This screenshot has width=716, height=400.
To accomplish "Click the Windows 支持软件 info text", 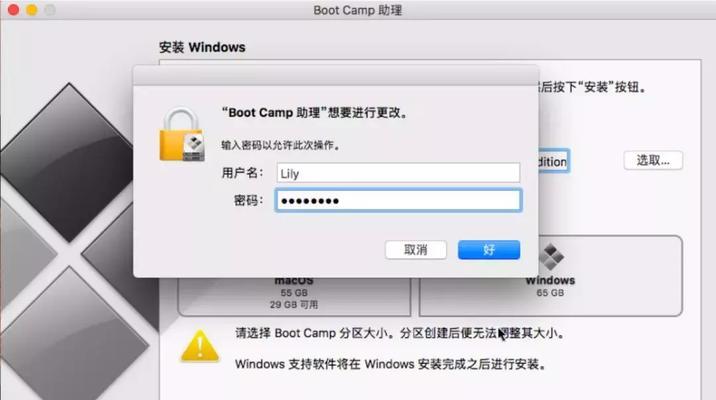I will point(390,364).
